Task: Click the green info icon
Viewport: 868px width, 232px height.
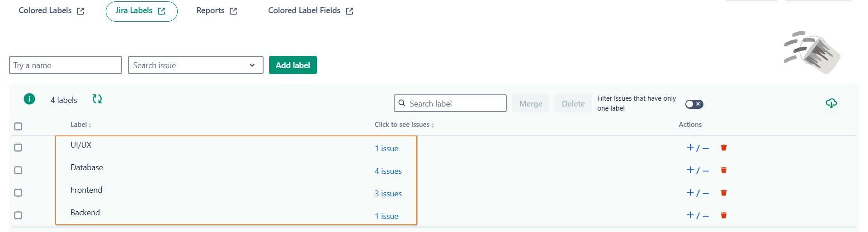Action: click(29, 99)
